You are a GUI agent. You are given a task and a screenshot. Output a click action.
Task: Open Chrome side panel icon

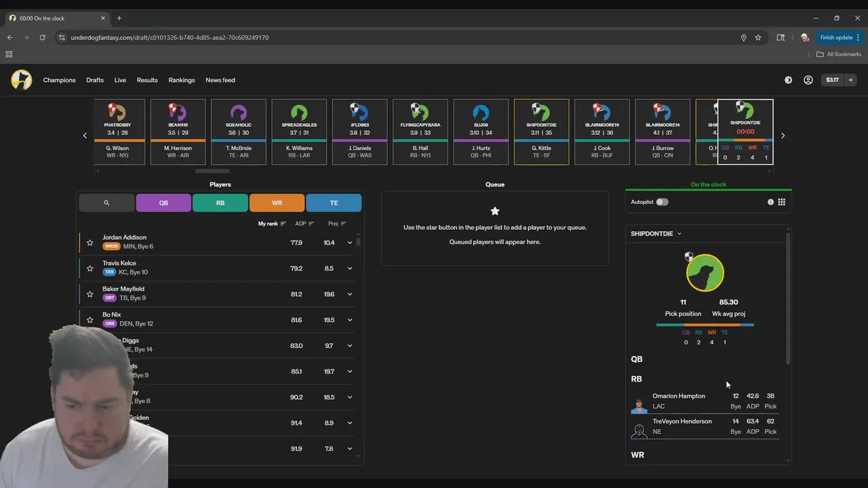[781, 37]
